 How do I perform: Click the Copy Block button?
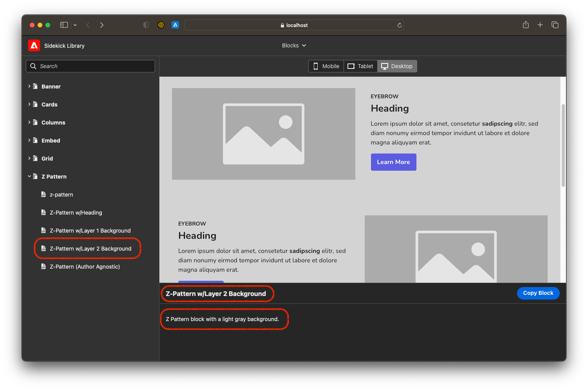point(538,293)
